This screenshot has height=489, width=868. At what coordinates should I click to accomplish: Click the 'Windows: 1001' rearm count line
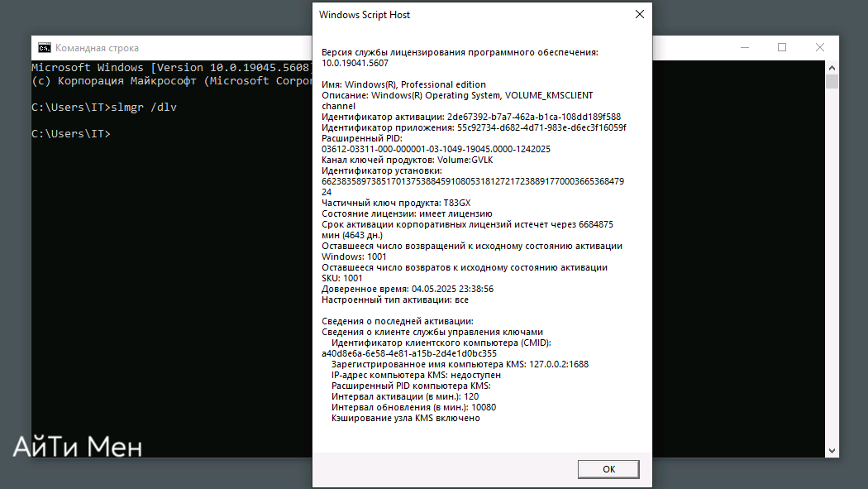(x=355, y=256)
